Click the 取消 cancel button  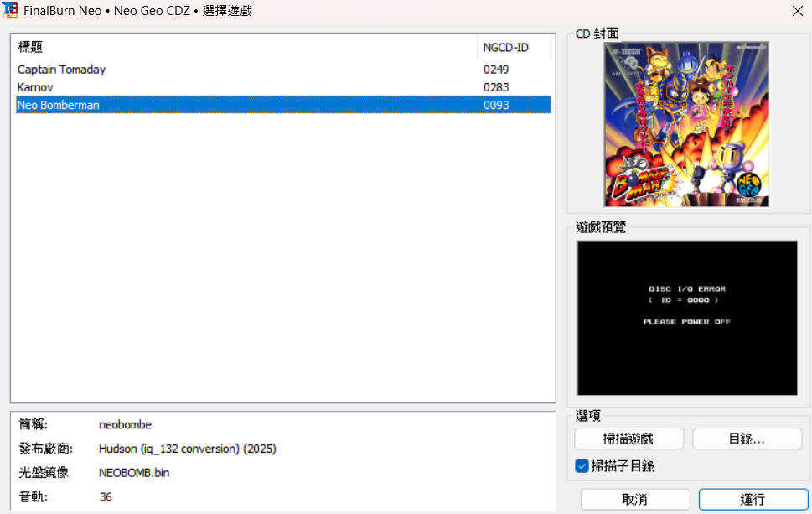pos(635,500)
